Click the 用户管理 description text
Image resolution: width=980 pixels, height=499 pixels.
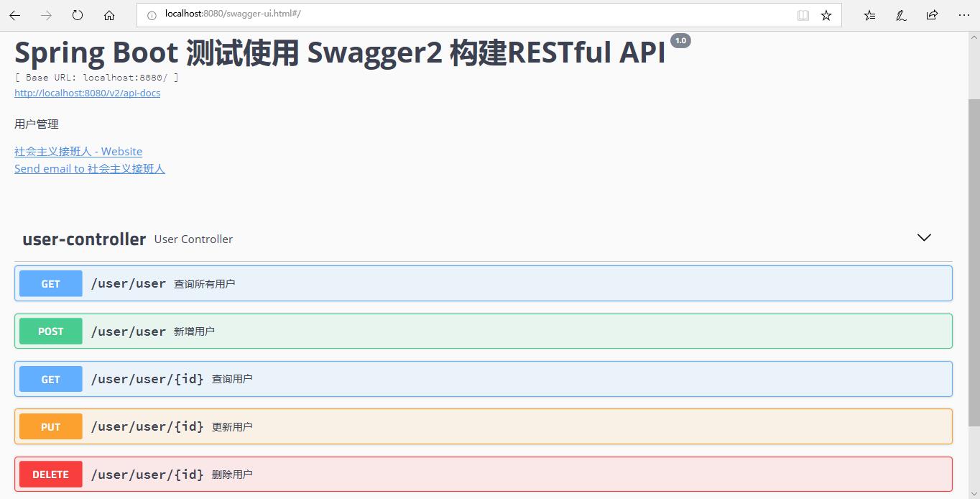37,124
